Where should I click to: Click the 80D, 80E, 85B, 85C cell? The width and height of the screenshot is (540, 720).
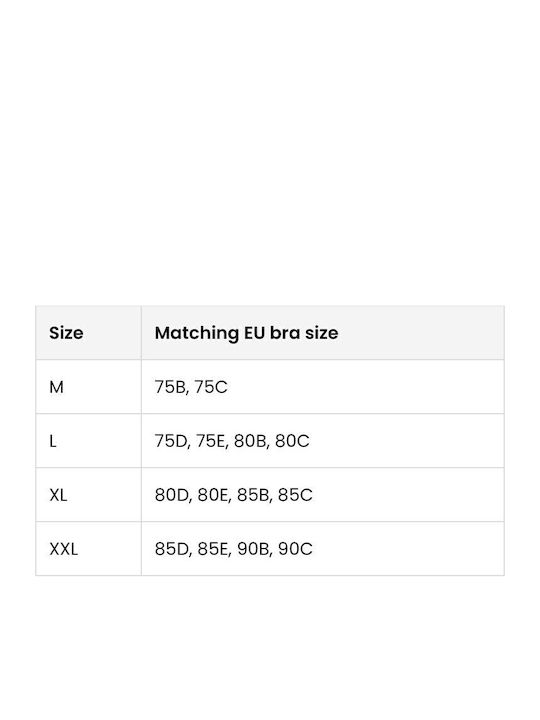323,495
